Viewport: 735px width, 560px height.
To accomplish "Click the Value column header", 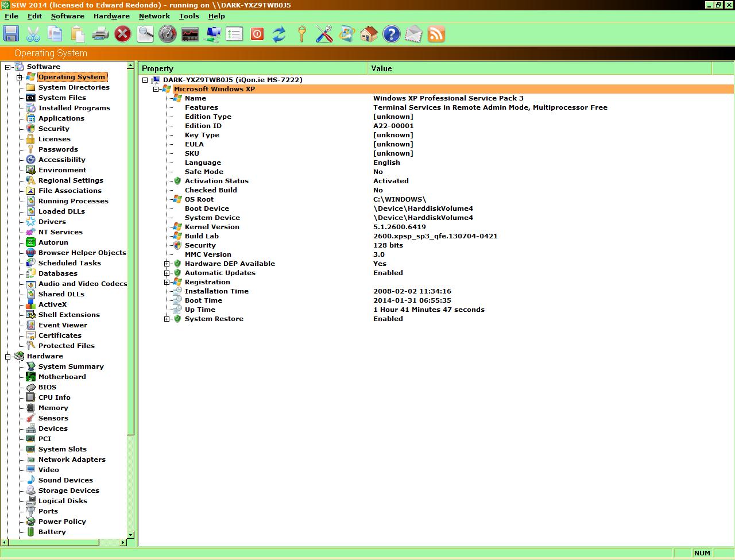I will (539, 68).
